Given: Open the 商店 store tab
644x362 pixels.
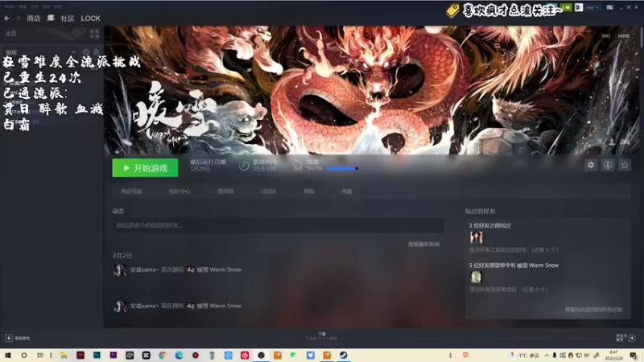Looking at the screenshot, I should pyautogui.click(x=33, y=18).
